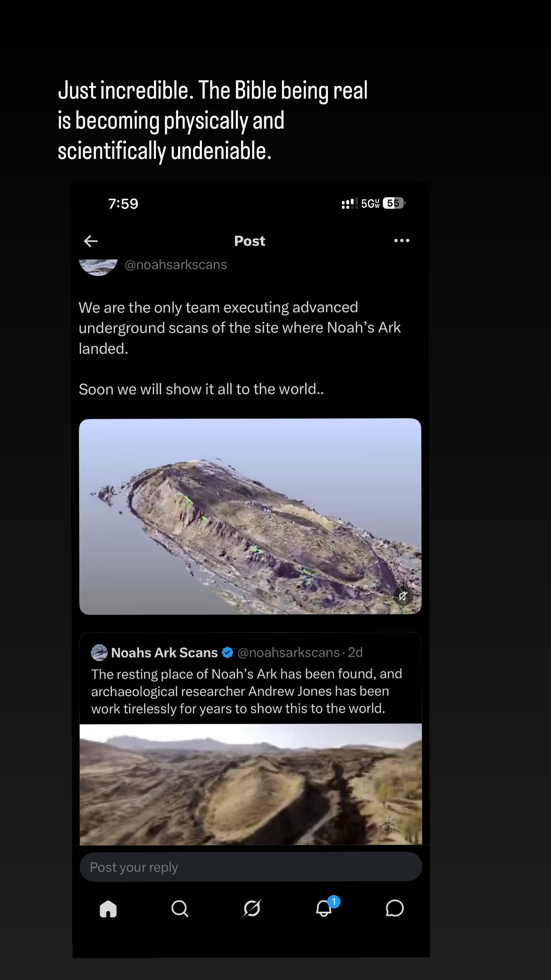Image resolution: width=551 pixels, height=980 pixels.
Task: Unmute the scan video
Action: point(403,596)
